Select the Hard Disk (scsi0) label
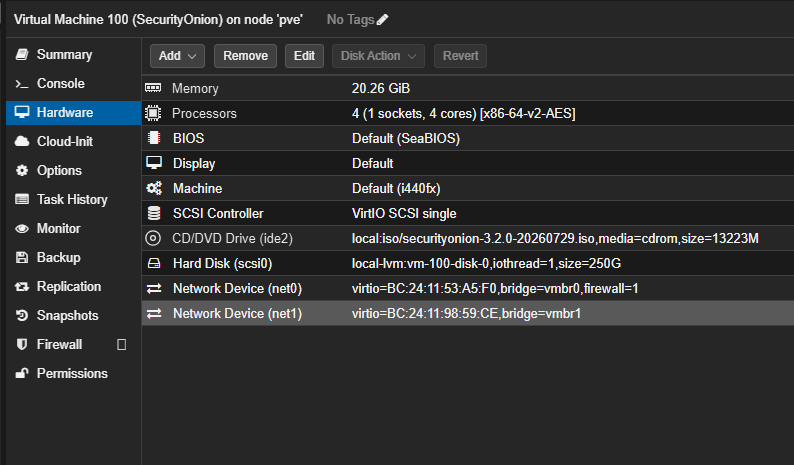 (223, 263)
